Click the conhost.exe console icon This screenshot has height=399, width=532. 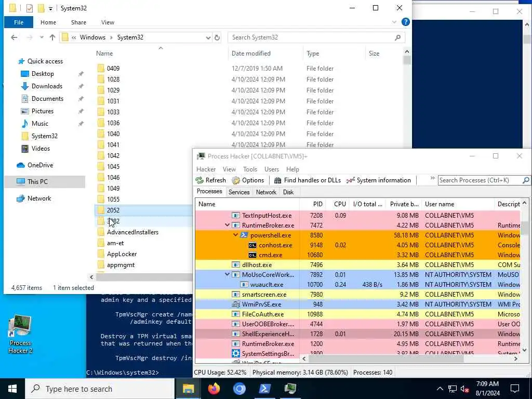pyautogui.click(x=252, y=245)
